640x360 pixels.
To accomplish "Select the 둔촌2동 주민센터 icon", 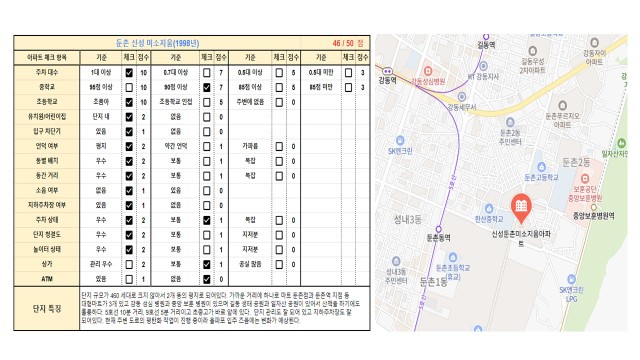I will coord(510,122).
